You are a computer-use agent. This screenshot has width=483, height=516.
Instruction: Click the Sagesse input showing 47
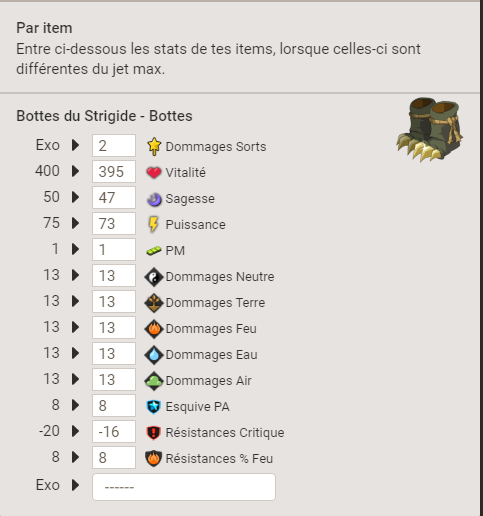114,197
